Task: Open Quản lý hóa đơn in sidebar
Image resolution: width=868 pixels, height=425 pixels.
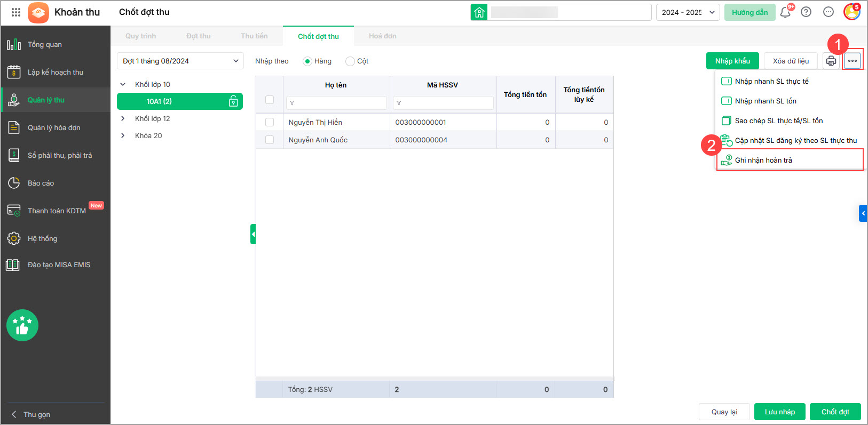Action: click(56, 127)
